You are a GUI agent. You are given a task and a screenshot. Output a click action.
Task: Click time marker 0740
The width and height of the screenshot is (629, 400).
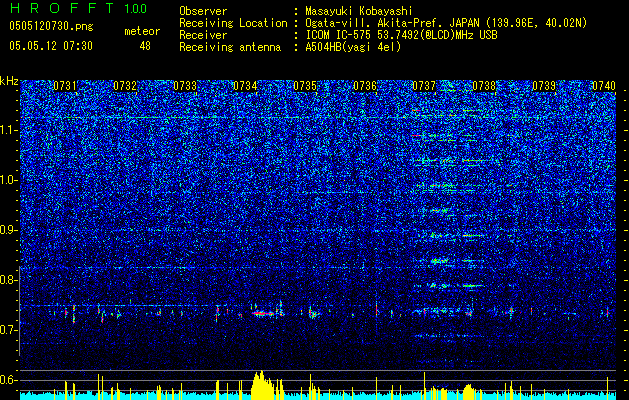coord(604,86)
